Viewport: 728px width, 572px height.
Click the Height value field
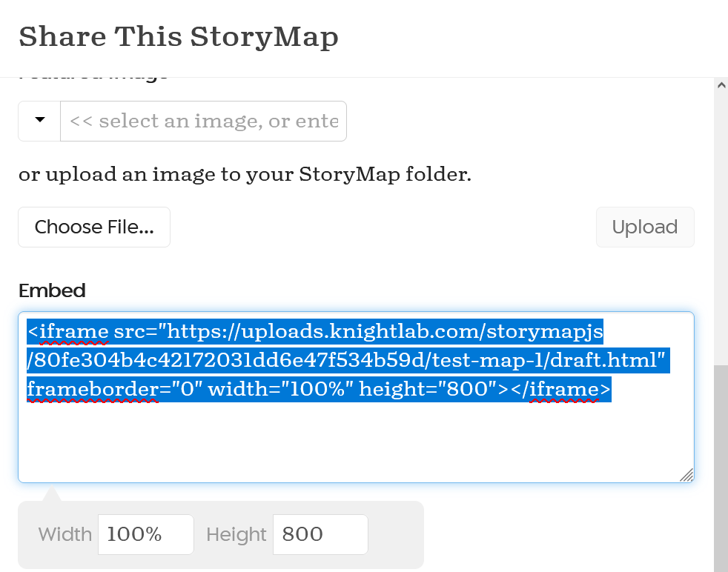[320, 534]
